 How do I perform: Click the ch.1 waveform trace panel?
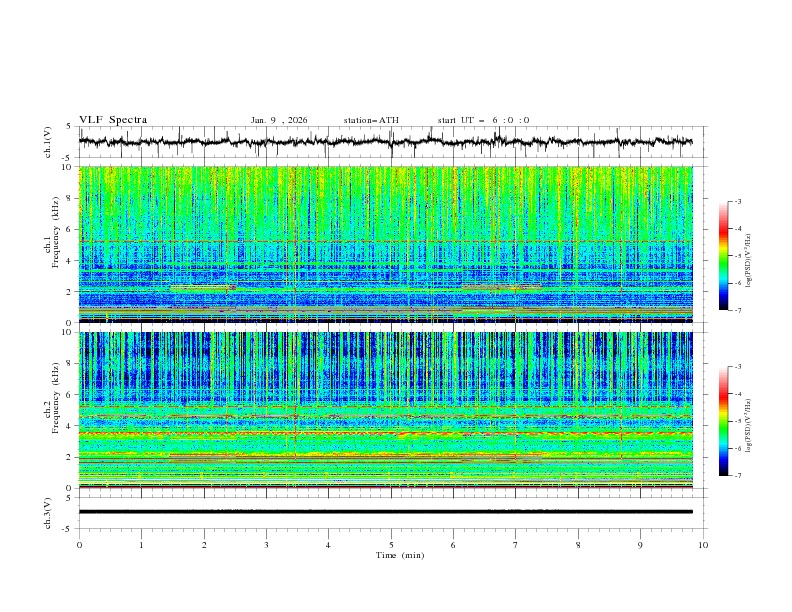(393, 142)
